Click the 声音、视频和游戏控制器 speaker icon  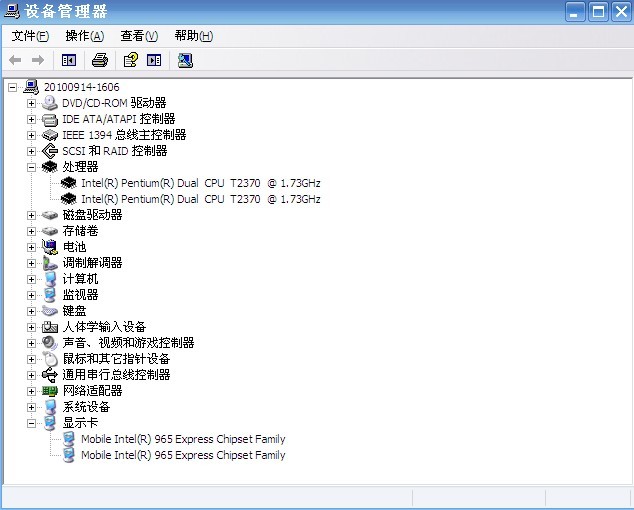tap(50, 343)
